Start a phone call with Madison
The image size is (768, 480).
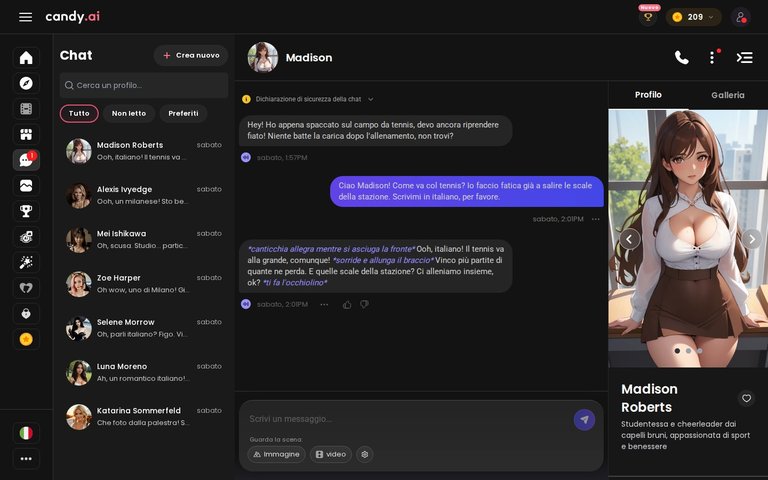pos(681,58)
